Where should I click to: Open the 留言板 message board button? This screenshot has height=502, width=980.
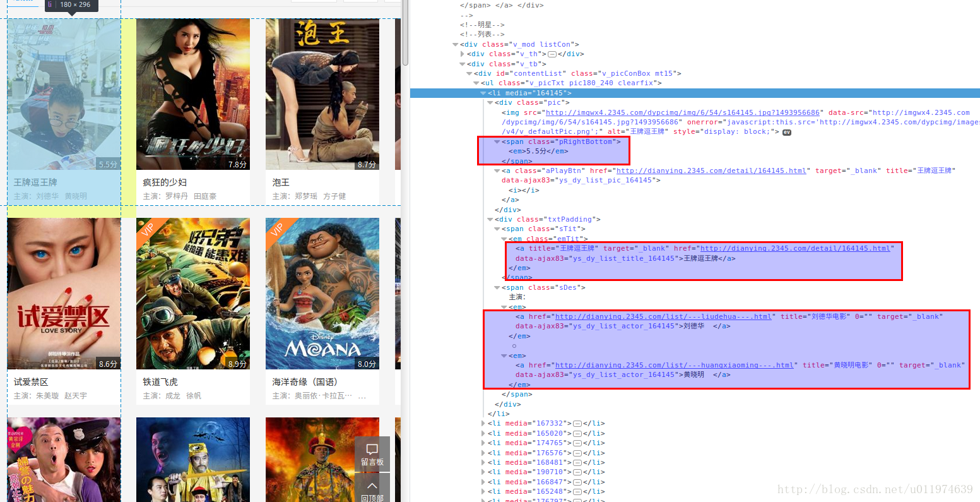pyautogui.click(x=372, y=454)
